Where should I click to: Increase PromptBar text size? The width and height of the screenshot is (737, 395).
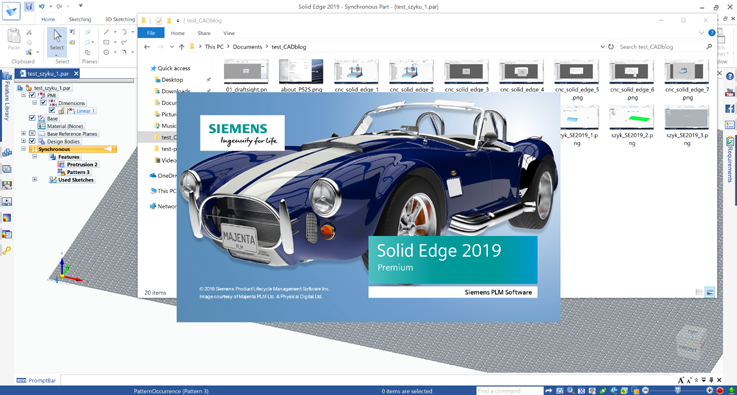(681, 380)
